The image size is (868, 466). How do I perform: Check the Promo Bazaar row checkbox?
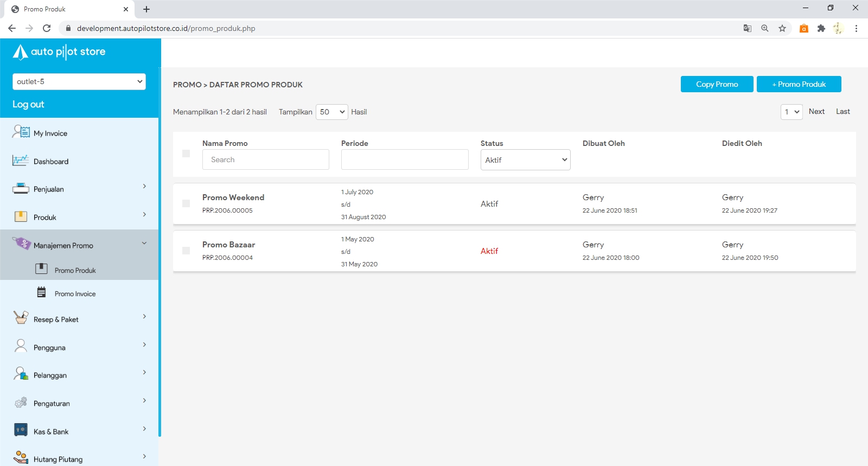(186, 251)
